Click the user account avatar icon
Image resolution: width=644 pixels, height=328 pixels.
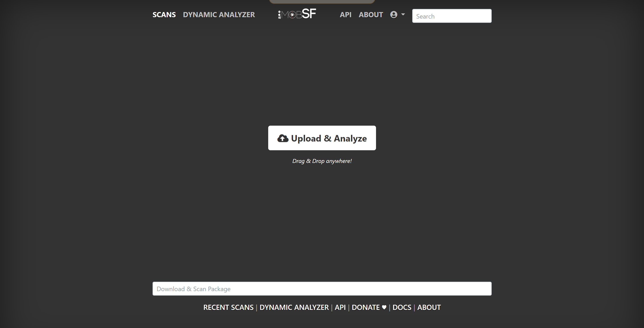click(x=393, y=15)
